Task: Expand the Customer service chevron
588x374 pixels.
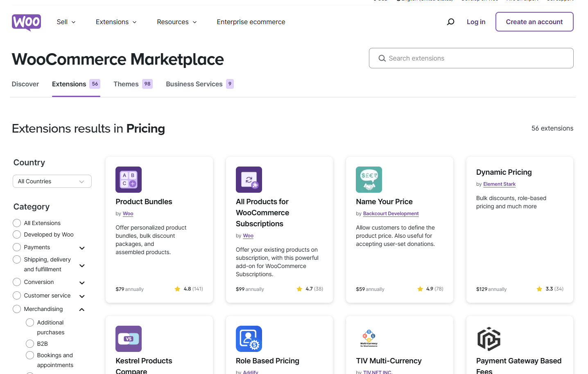Action: click(x=82, y=296)
